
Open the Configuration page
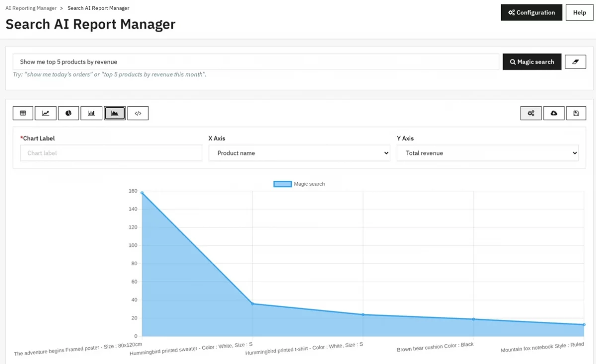(x=531, y=12)
